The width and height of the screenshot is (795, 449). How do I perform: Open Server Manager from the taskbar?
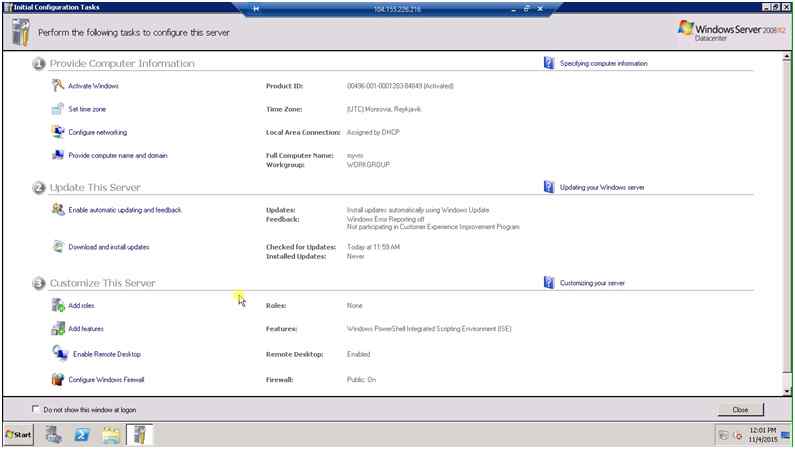click(x=54, y=435)
